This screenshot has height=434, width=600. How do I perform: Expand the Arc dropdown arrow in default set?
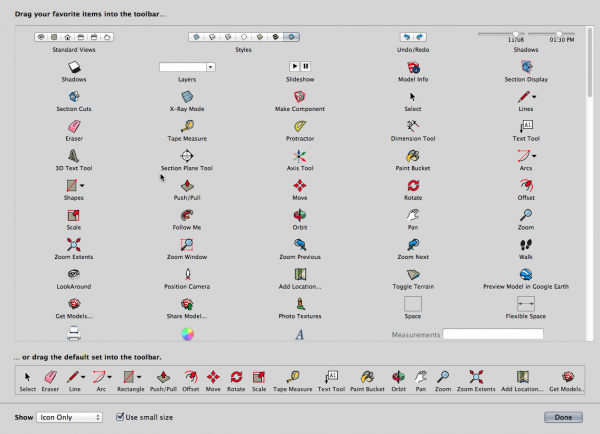click(x=109, y=377)
